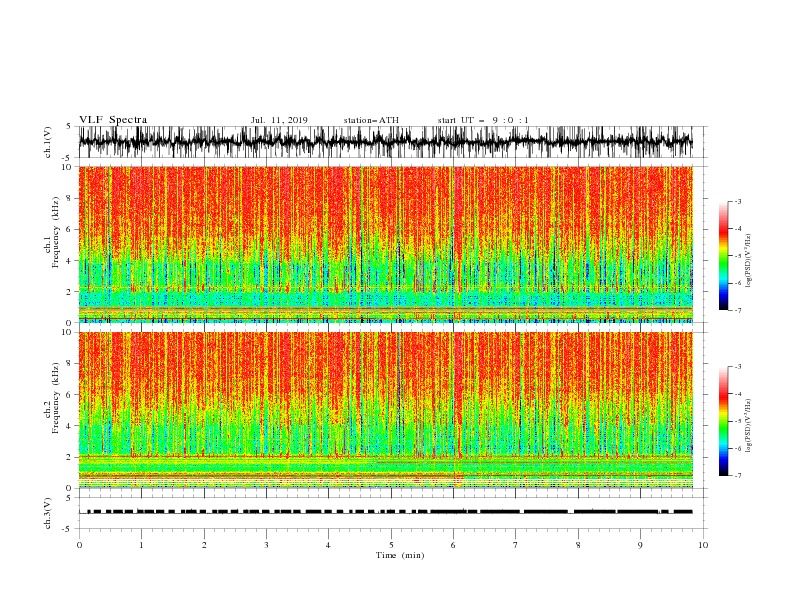Select the "start UT = 9 :0 :1" text

pos(483,120)
